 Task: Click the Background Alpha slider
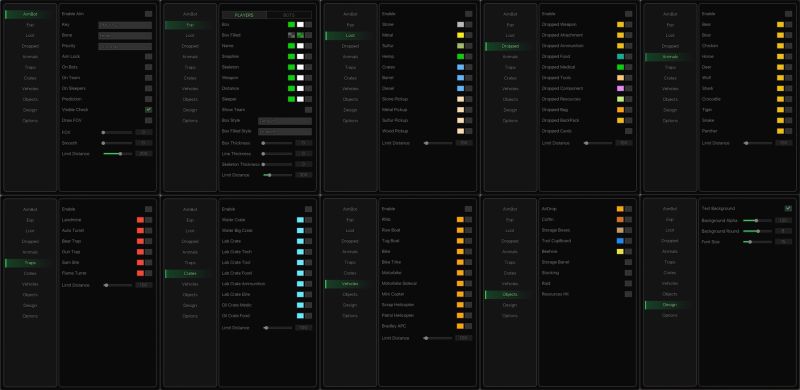click(758, 221)
